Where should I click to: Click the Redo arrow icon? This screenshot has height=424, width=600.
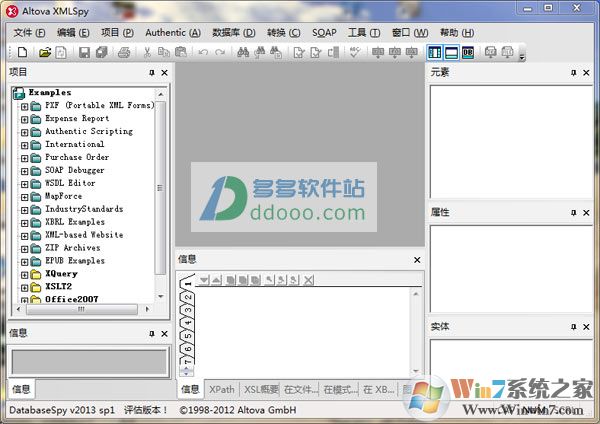[x=220, y=52]
